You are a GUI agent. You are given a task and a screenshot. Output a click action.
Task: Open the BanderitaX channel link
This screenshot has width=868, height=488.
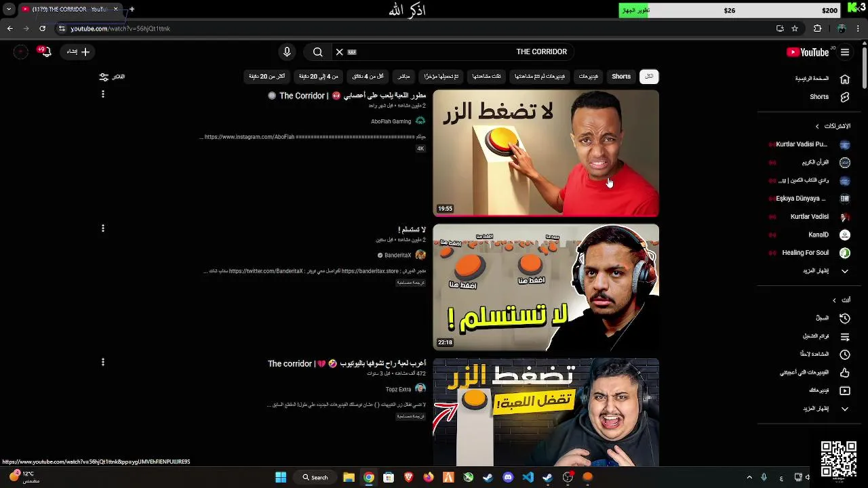tap(397, 256)
